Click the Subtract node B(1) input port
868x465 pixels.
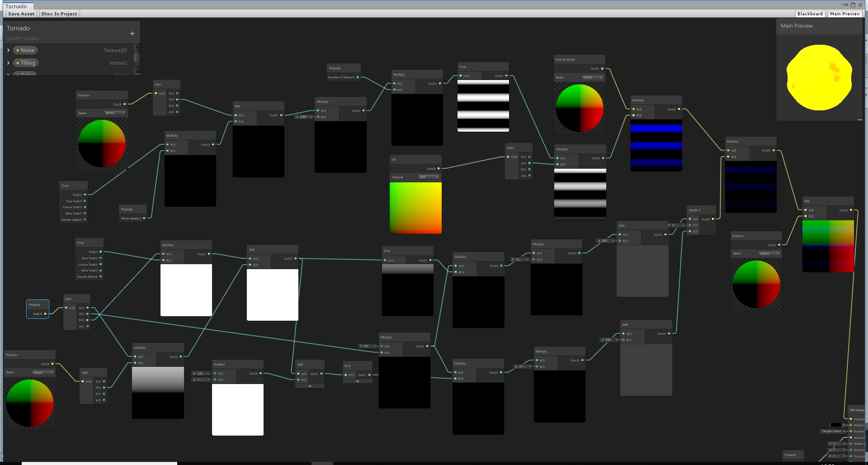click(216, 380)
